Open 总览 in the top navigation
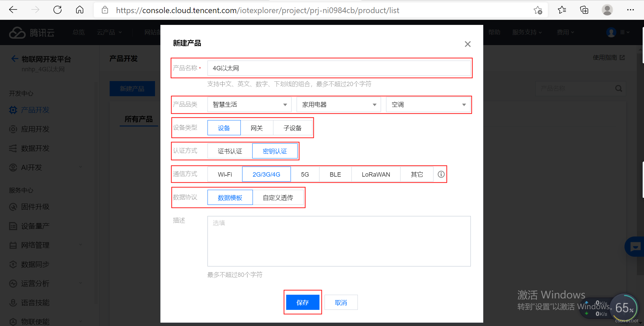 [x=79, y=32]
